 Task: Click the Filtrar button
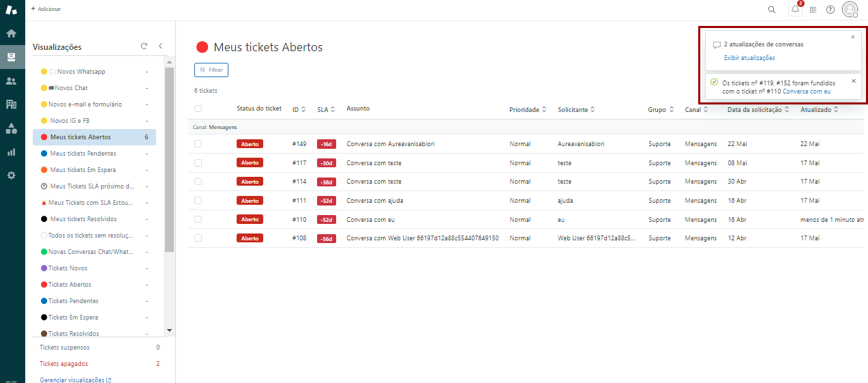pos(211,70)
